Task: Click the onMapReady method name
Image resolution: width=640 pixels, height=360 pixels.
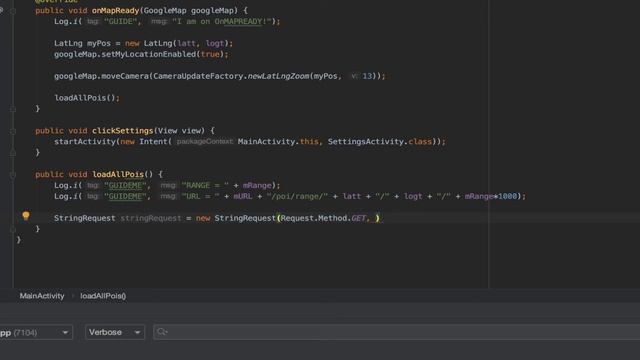Action: pos(115,11)
